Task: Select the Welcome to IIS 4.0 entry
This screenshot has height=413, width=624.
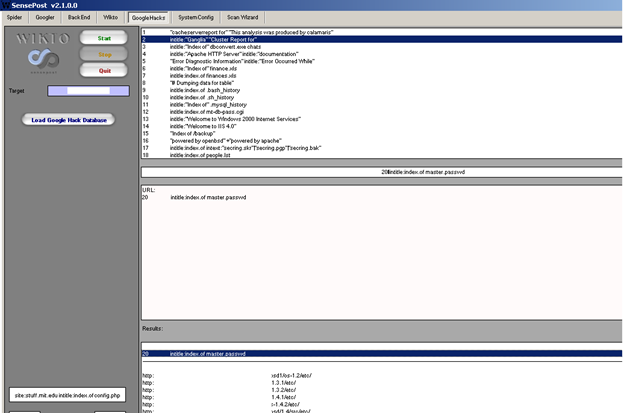Action: point(200,127)
